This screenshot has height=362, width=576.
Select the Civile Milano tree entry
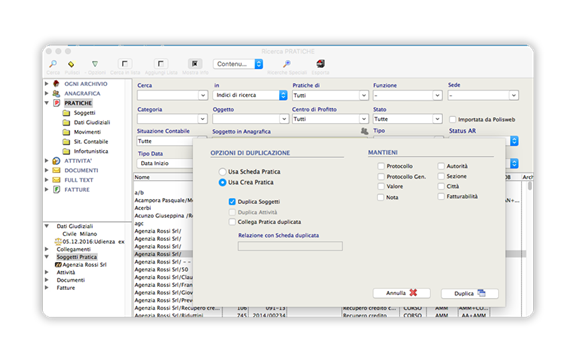(x=80, y=234)
